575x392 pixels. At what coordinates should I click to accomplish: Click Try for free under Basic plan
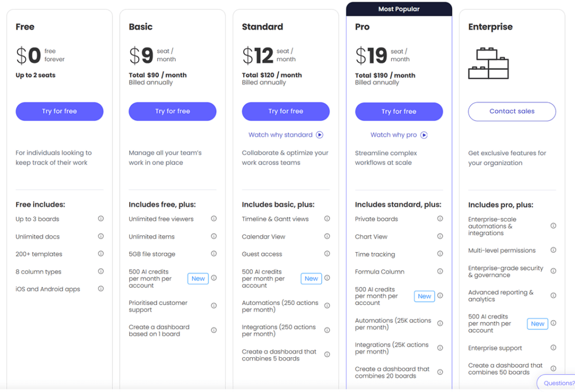click(x=172, y=111)
